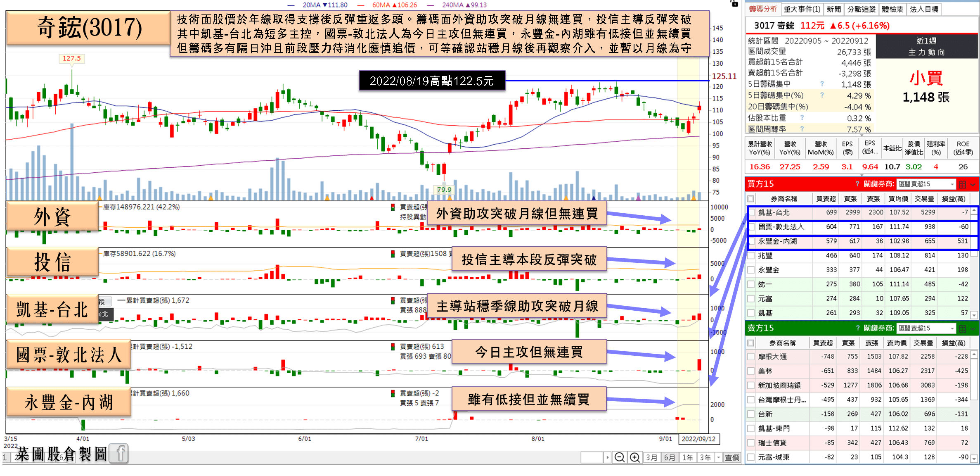Zoom in the chart with the plus magnifier
Screen dimensions: 980x476
click(x=635, y=457)
